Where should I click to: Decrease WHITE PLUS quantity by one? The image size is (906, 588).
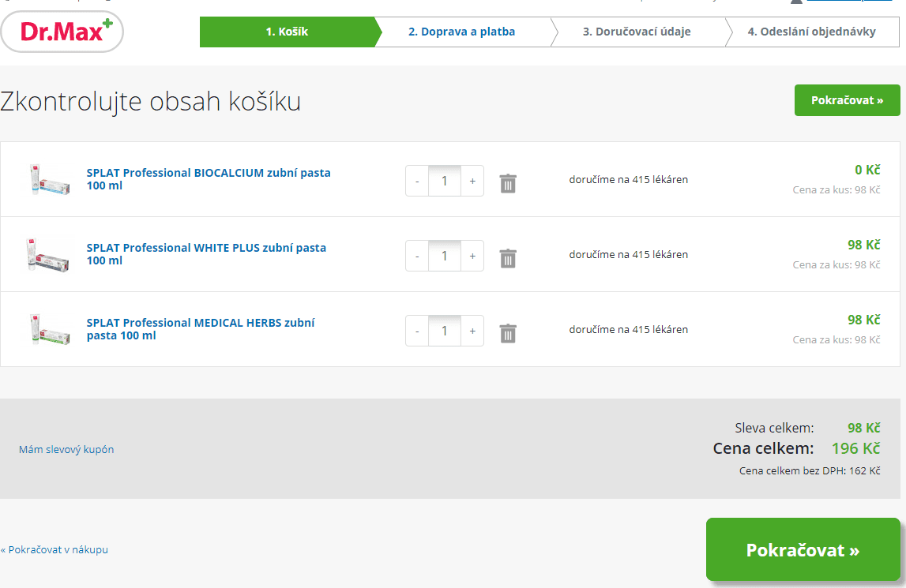point(417,256)
